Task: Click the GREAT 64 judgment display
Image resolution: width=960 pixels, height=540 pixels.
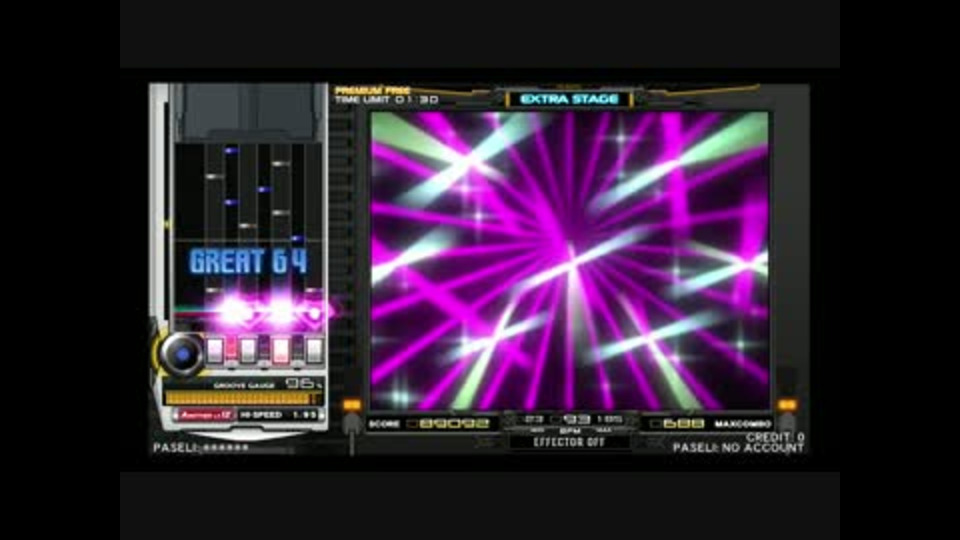Action: (x=249, y=261)
